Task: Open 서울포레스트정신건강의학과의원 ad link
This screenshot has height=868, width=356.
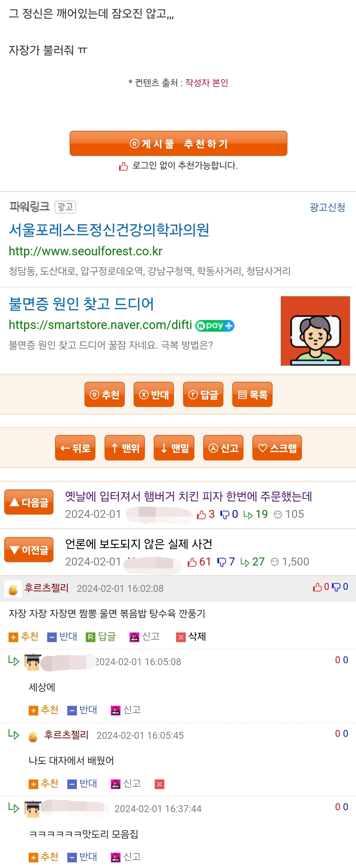Action: pyautogui.click(x=109, y=230)
